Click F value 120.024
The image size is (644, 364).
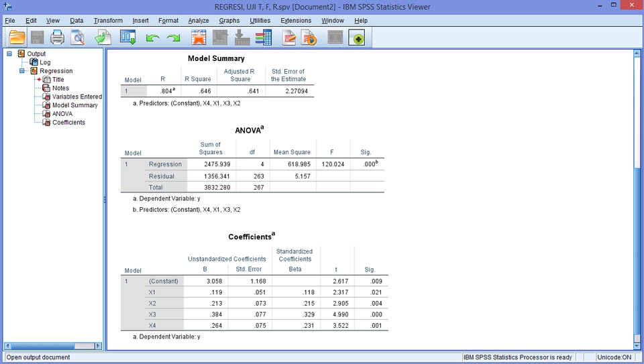coord(333,164)
